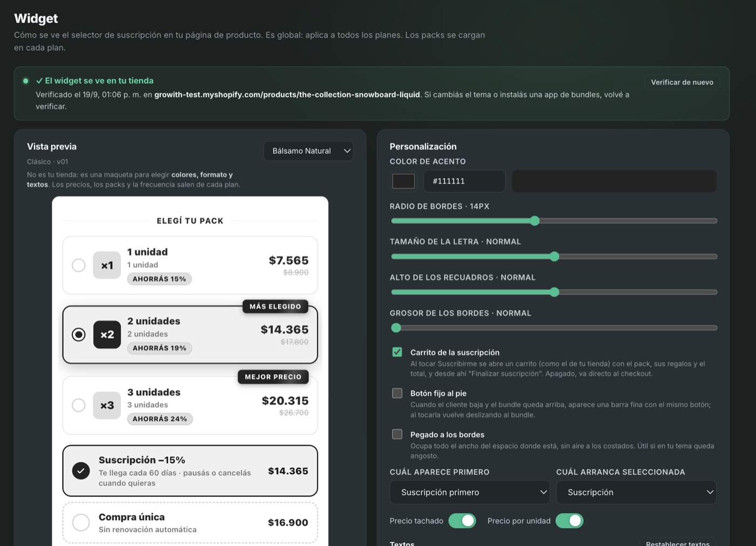Click the ×2 pack badge icon
The height and width of the screenshot is (546, 756).
pyautogui.click(x=107, y=335)
